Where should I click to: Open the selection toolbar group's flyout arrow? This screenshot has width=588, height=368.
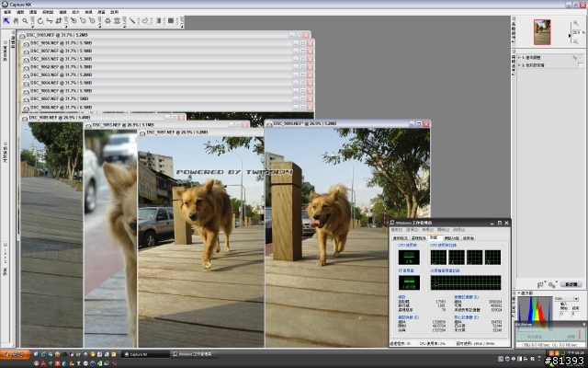(182, 27)
